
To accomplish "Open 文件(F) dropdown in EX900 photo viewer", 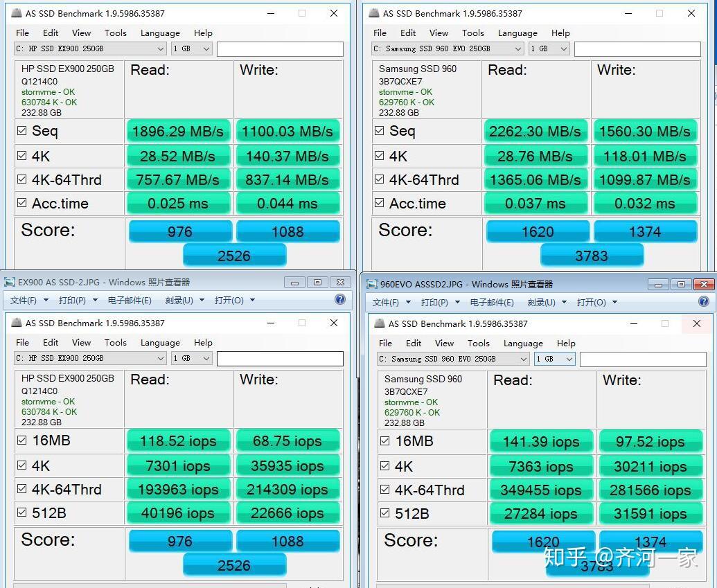I will coord(29,301).
